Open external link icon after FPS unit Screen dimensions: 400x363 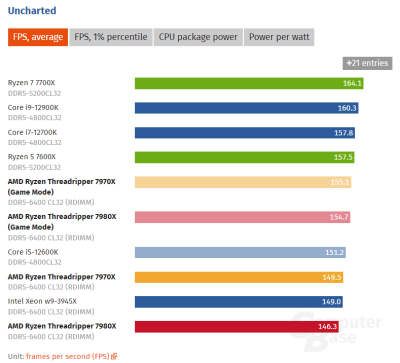[114, 356]
